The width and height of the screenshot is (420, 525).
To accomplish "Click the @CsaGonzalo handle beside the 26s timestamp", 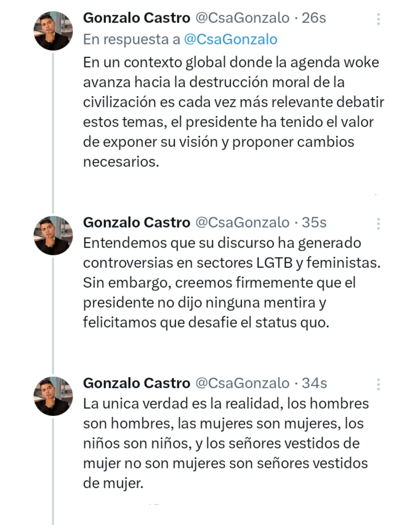I will 242,18.
